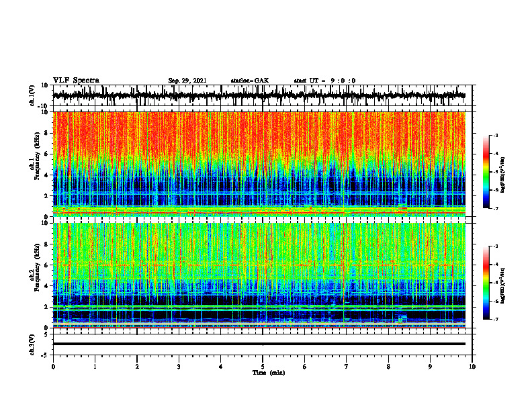532x411 pixels.
Task: Click time axis tick label "4"
Action: [x=220, y=367]
